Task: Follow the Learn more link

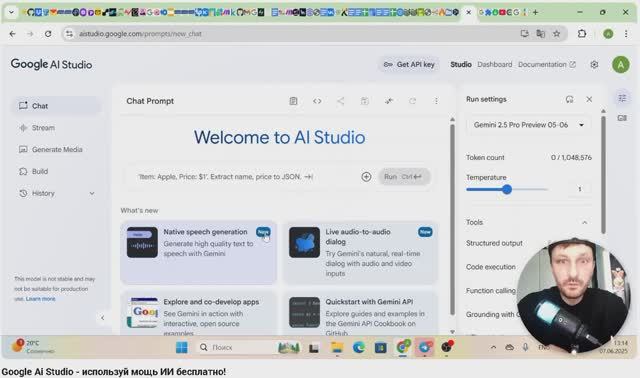Action: [x=40, y=299]
